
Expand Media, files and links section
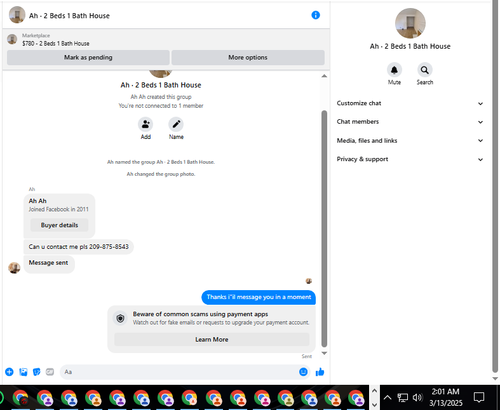tap(410, 141)
